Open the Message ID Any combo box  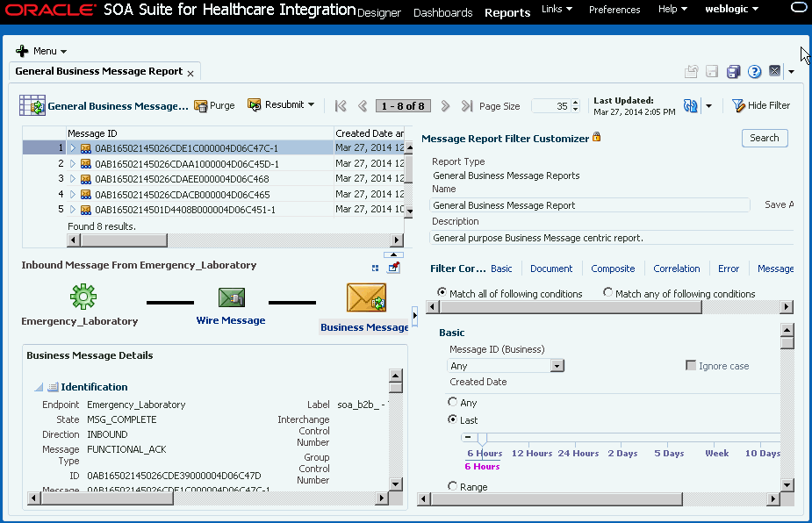(x=557, y=366)
